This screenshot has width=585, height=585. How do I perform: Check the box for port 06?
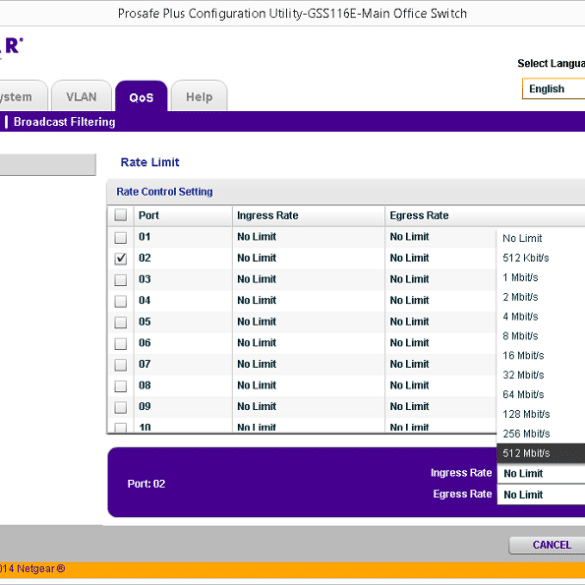coord(121,343)
